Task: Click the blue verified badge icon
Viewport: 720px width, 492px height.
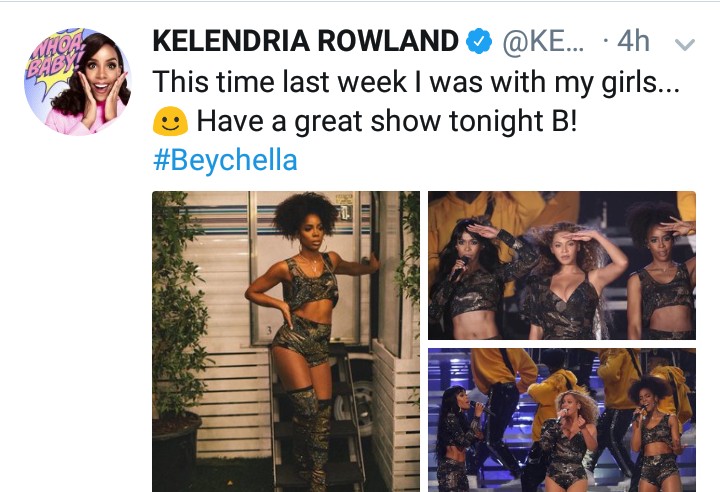Action: [x=479, y=41]
